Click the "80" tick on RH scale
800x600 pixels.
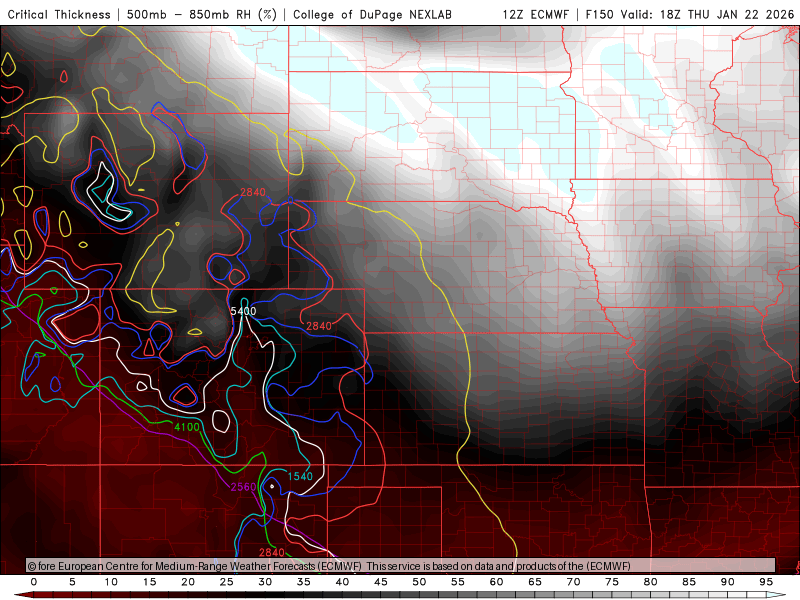(x=651, y=582)
